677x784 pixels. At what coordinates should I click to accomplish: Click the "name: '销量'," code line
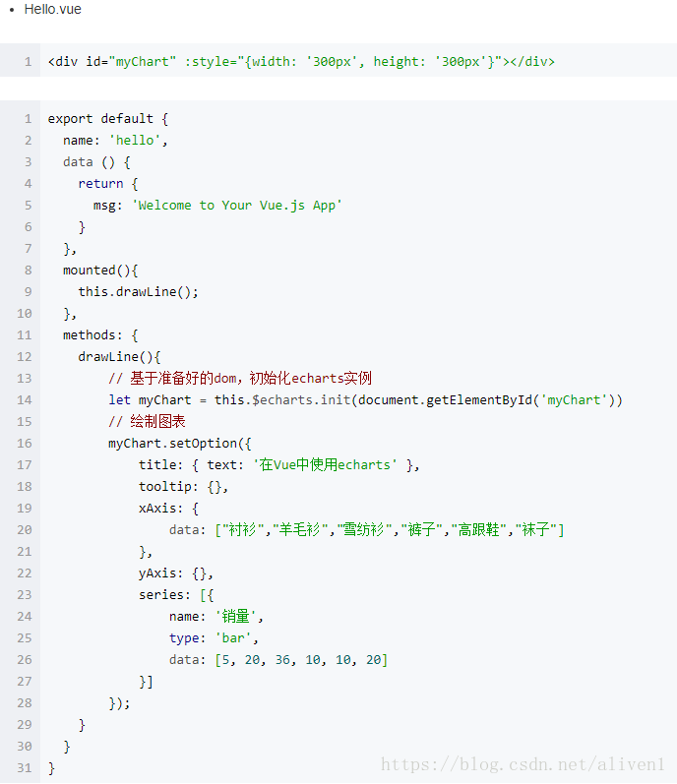(216, 617)
